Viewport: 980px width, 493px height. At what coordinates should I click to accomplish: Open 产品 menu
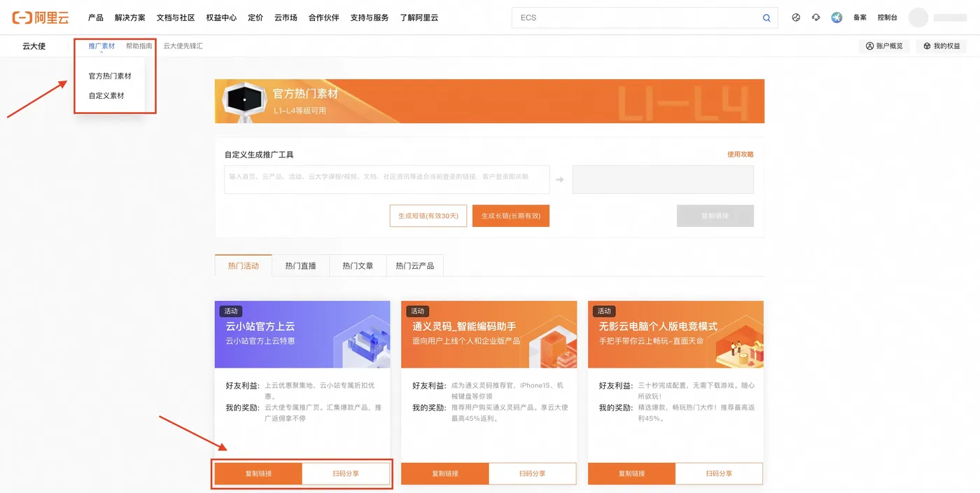(x=96, y=18)
